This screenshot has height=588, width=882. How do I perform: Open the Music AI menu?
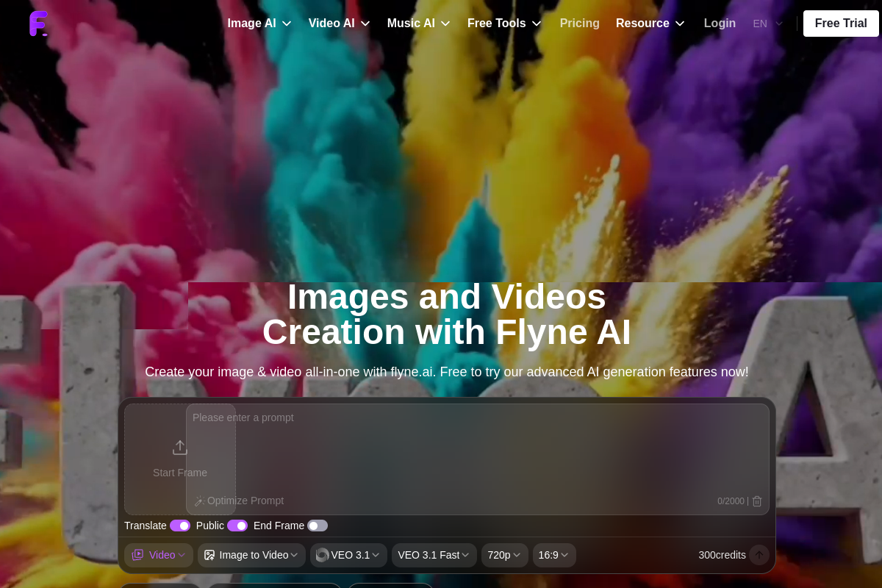(x=419, y=24)
